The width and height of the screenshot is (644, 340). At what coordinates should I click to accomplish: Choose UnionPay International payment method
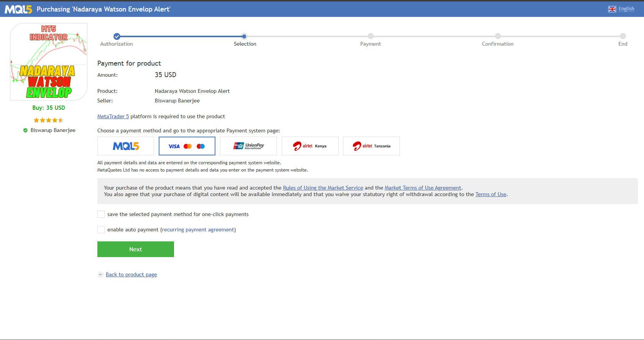(248, 146)
